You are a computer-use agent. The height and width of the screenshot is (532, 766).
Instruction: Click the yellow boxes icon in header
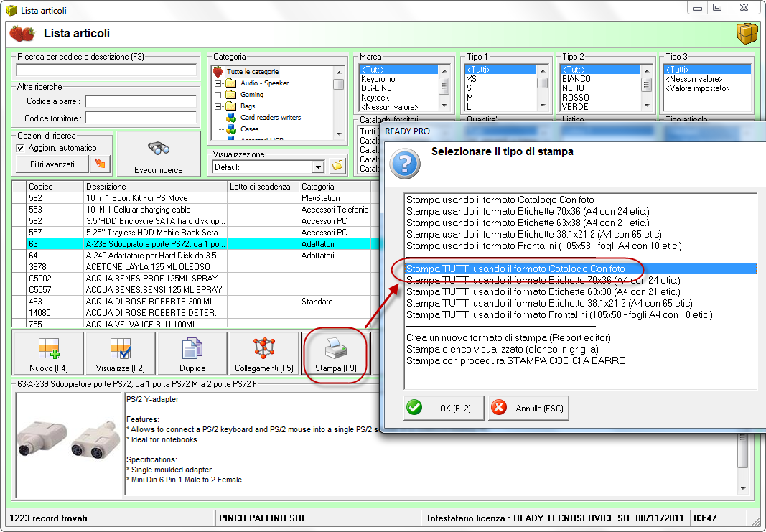coord(746,33)
